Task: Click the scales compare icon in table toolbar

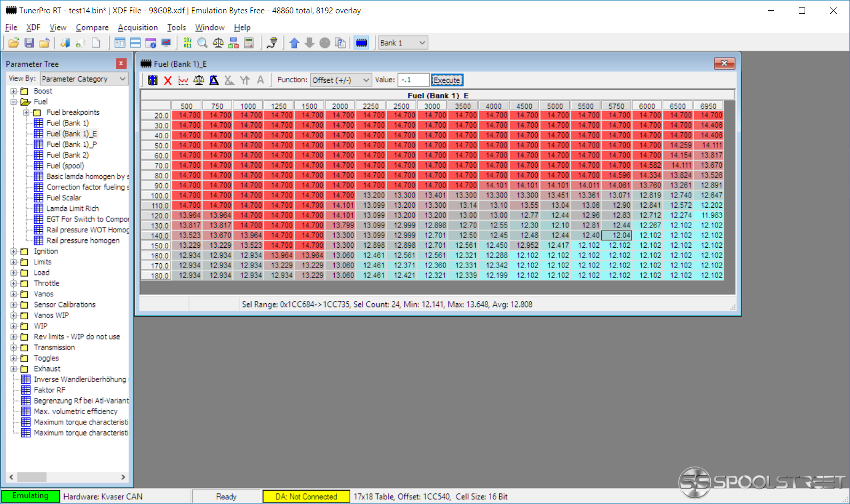Action: pos(199,80)
